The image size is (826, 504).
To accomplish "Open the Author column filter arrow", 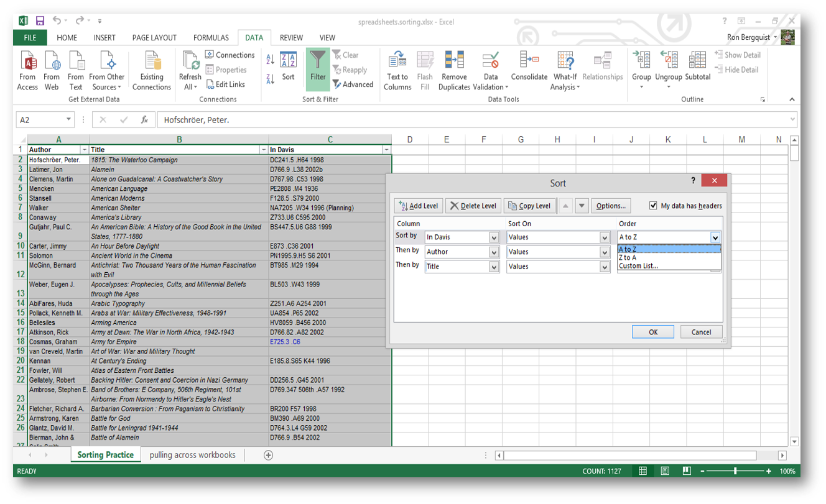I will pos(85,150).
